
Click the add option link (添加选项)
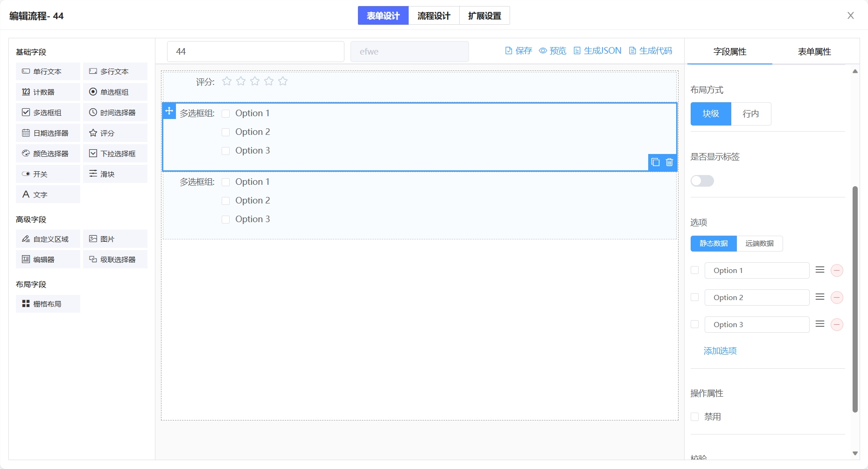(720, 351)
